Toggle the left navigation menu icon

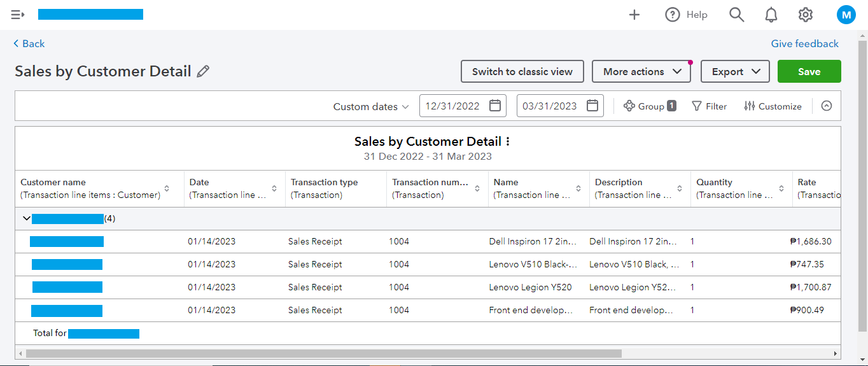point(18,15)
